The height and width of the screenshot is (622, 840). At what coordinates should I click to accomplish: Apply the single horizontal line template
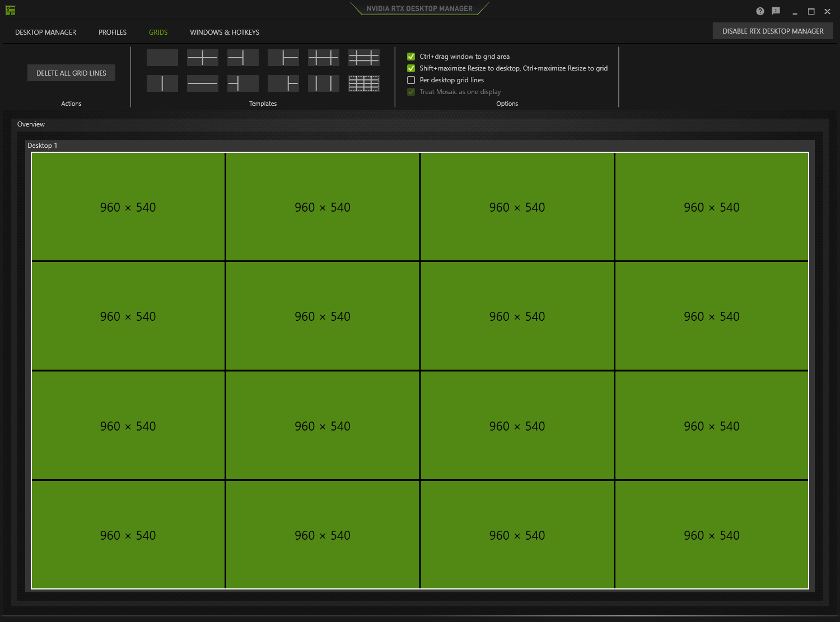coord(203,83)
